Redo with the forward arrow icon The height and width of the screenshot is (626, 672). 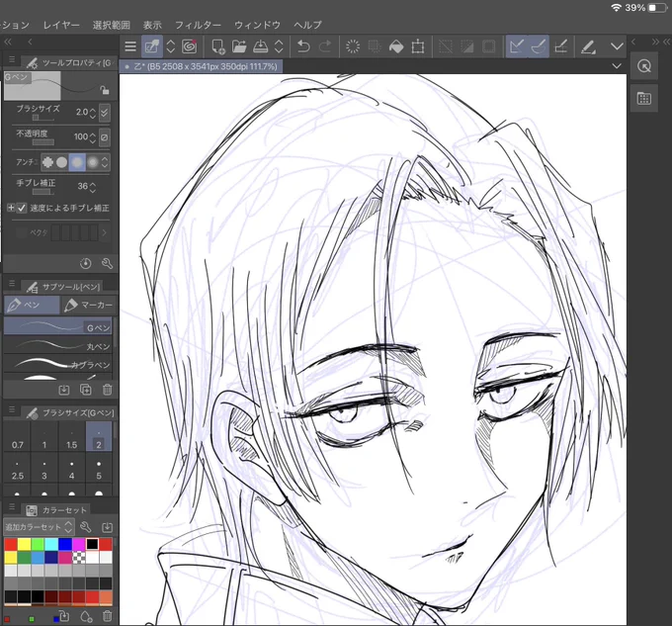[x=325, y=46]
